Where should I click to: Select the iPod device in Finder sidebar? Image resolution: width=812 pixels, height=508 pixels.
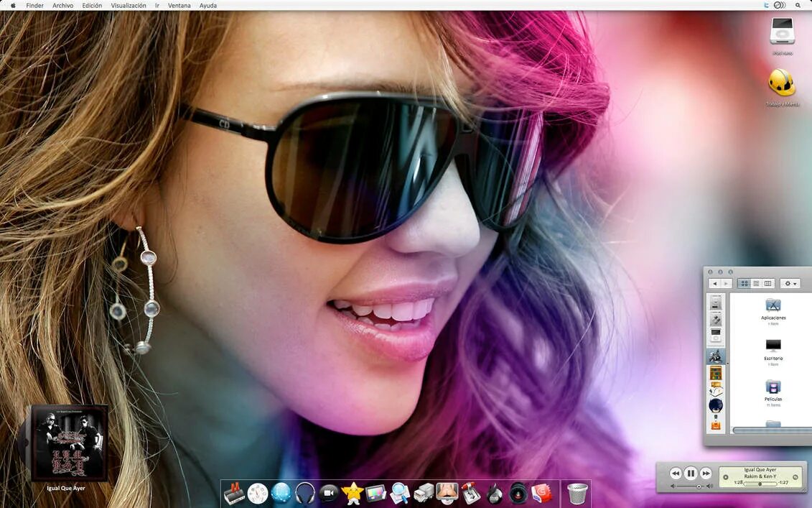tap(716, 336)
